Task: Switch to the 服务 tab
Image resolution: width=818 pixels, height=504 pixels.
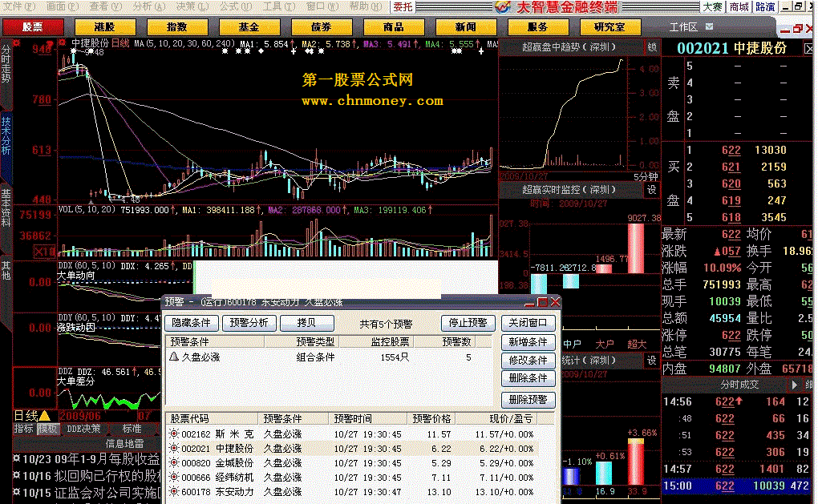Action: pos(538,27)
